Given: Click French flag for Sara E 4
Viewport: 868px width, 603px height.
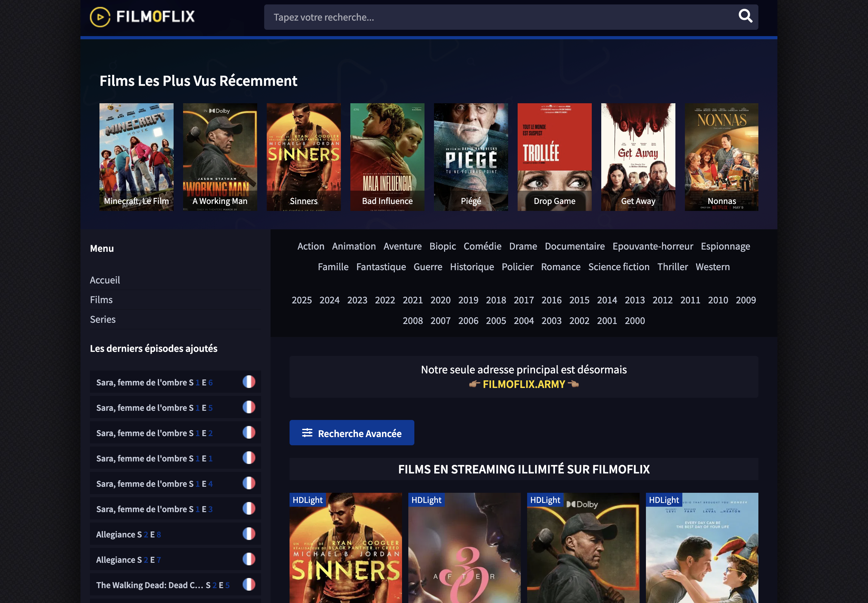Looking at the screenshot, I should coord(249,483).
